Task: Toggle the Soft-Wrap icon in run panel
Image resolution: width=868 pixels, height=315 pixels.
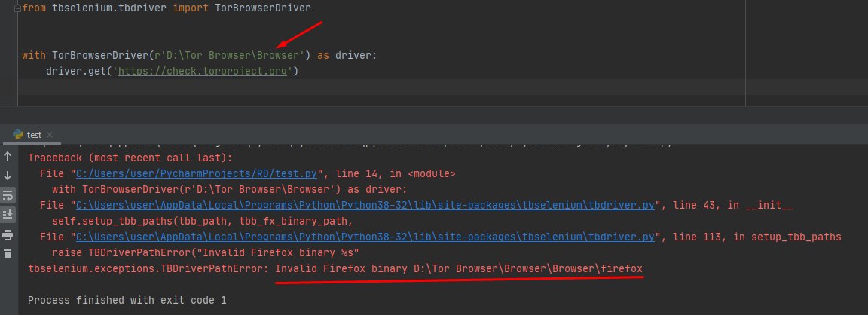Action: coord(8,195)
